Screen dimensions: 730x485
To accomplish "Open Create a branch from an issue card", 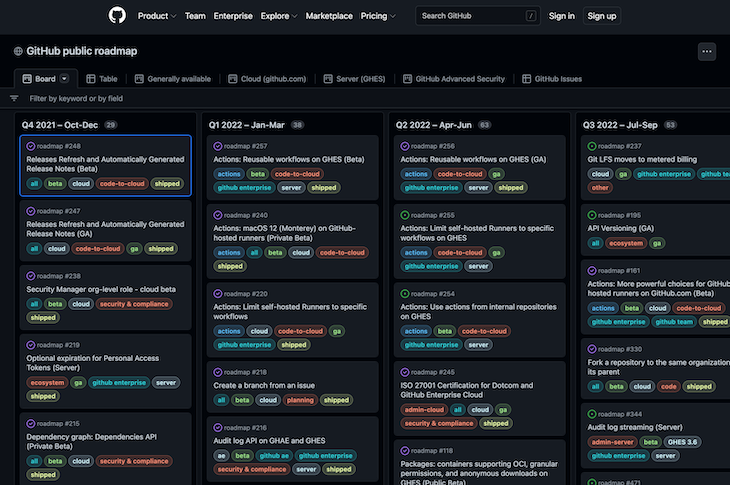I will pos(264,385).
